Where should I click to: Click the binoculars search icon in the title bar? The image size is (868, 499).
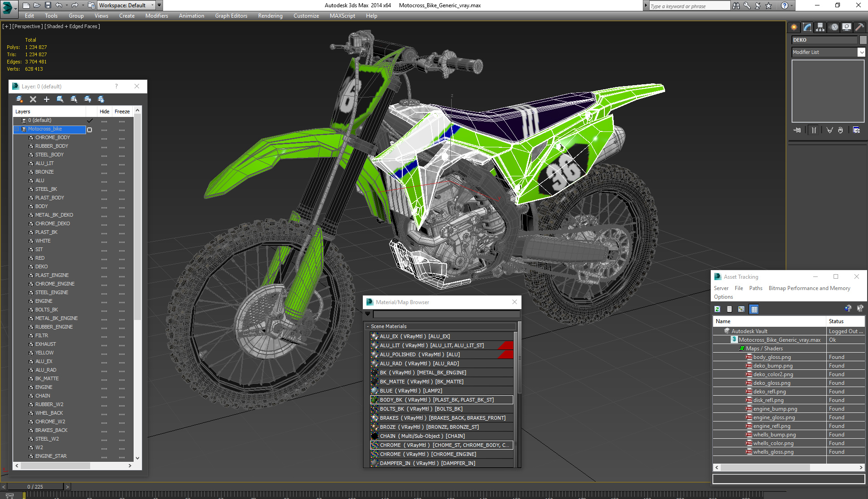[x=736, y=5]
